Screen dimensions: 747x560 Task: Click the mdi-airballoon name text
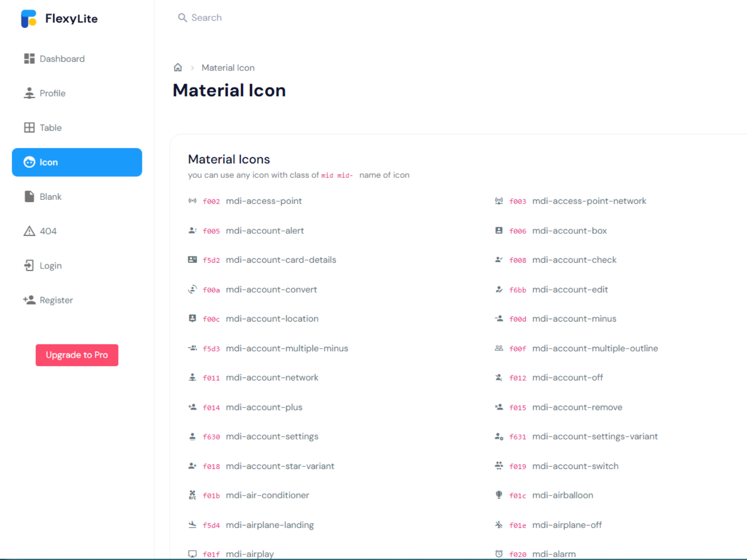pos(563,495)
